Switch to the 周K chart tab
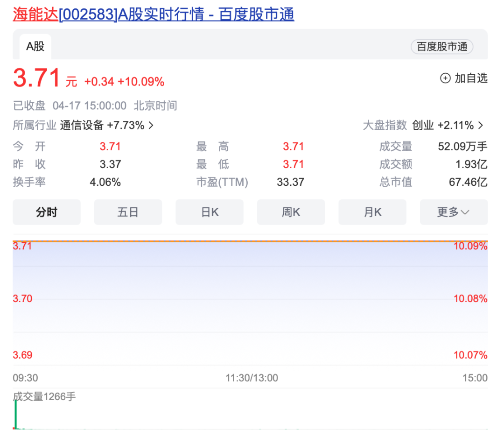Image resolution: width=504 pixels, height=437 pixels. pos(291,212)
